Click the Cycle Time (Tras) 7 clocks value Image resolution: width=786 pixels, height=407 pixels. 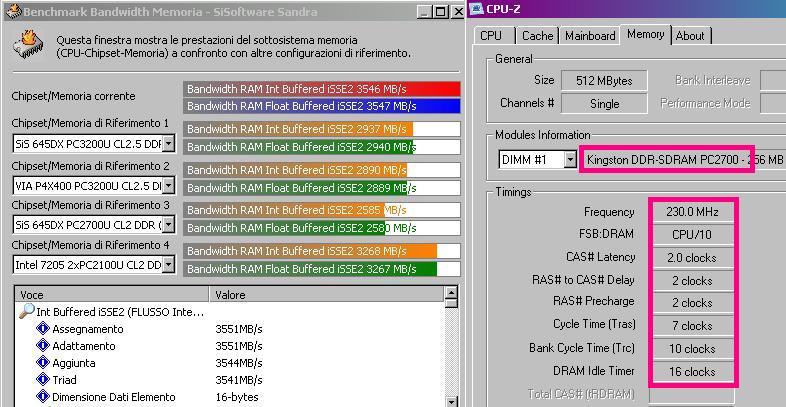pyautogui.click(x=692, y=326)
